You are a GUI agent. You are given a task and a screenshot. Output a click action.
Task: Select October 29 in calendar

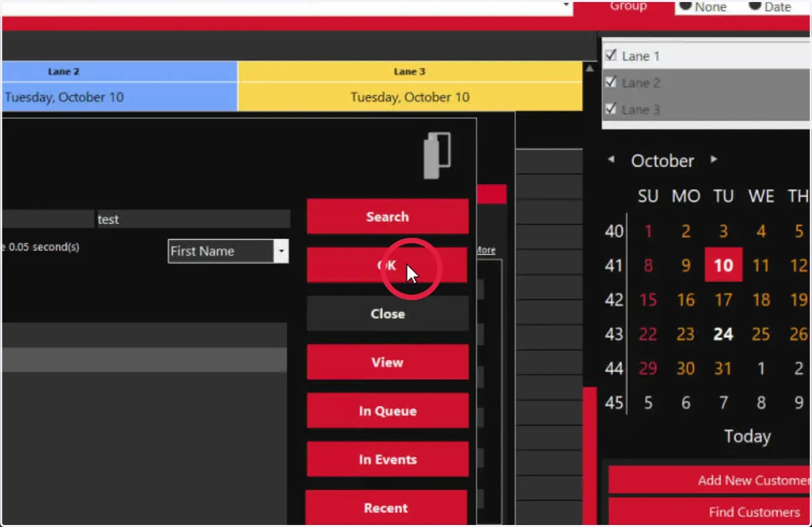[x=648, y=368]
